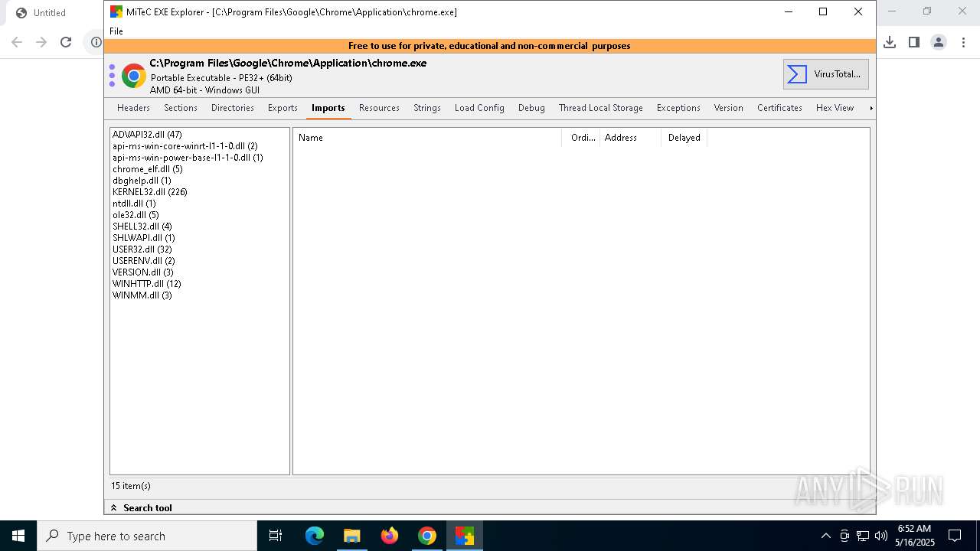Image resolution: width=980 pixels, height=551 pixels.
Task: Select api-ms-win-core-winrt-l1-1-0.dll (2)
Action: [185, 146]
